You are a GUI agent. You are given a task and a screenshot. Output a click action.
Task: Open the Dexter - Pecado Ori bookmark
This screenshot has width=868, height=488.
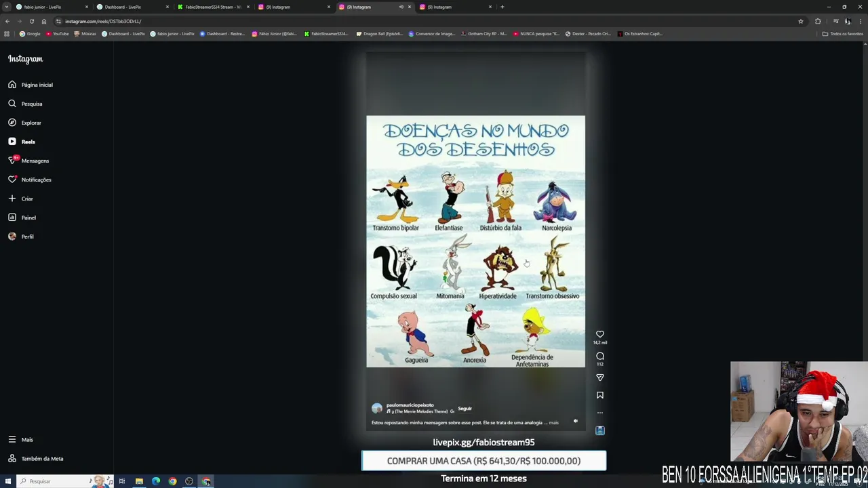pyautogui.click(x=588, y=33)
